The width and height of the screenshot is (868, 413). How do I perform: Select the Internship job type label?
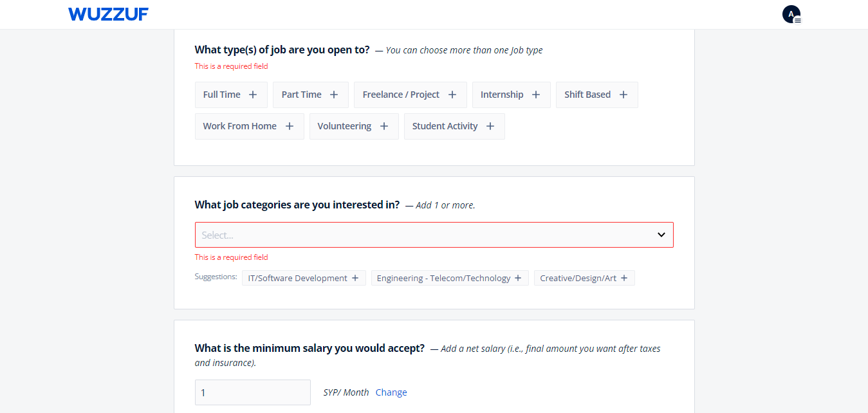[x=502, y=95]
